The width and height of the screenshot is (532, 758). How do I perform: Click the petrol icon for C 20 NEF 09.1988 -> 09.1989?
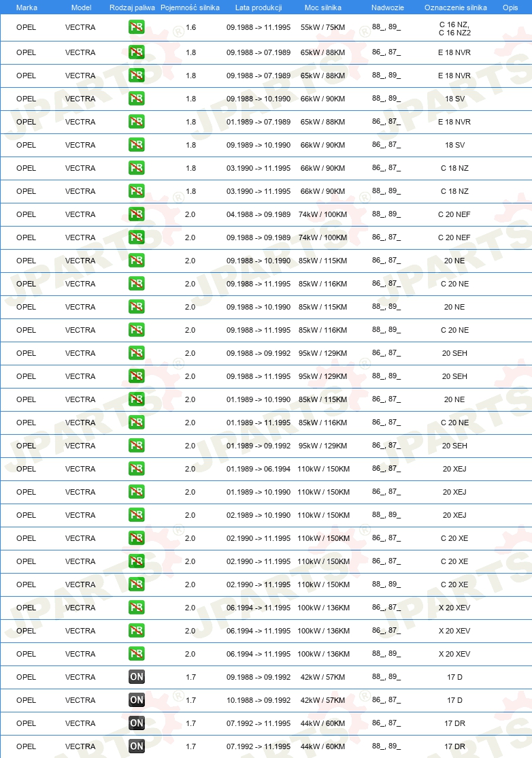137,237
